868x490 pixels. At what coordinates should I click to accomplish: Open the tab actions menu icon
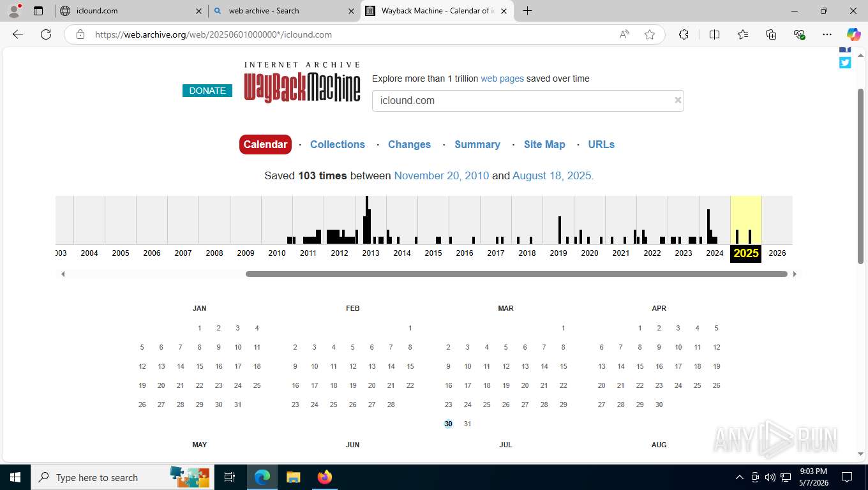pos(38,11)
